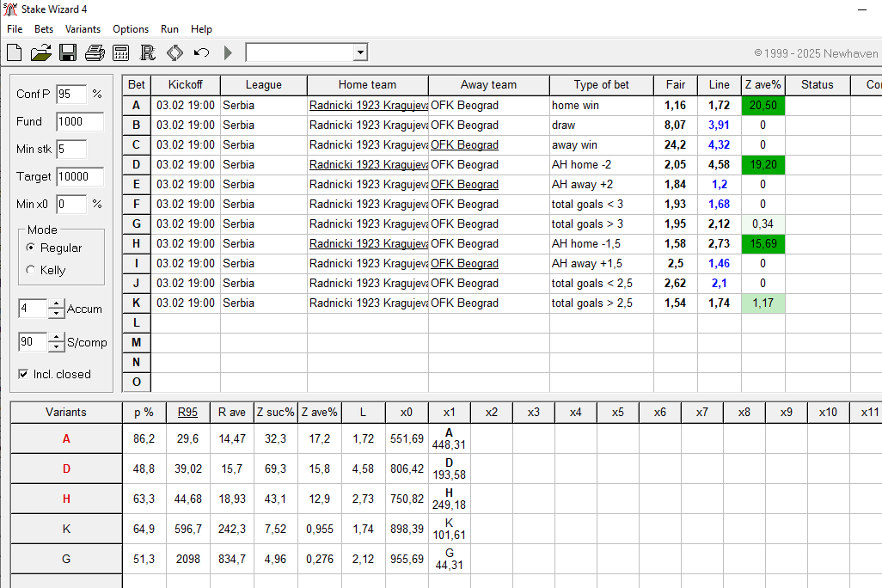Click the League column header

pos(264,85)
